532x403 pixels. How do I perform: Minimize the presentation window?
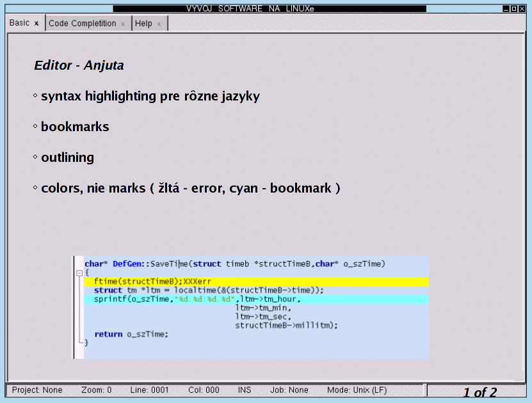tap(506, 9)
